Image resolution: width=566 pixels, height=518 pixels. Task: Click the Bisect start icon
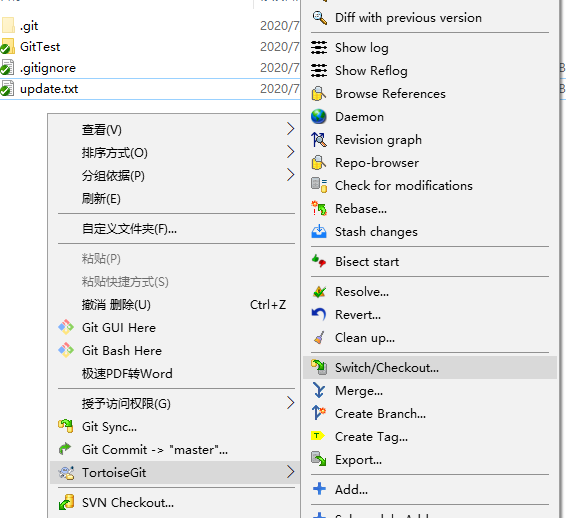[x=319, y=261]
